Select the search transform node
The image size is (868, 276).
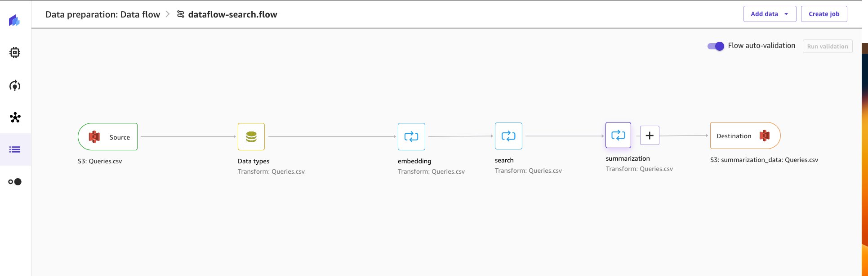pyautogui.click(x=508, y=136)
